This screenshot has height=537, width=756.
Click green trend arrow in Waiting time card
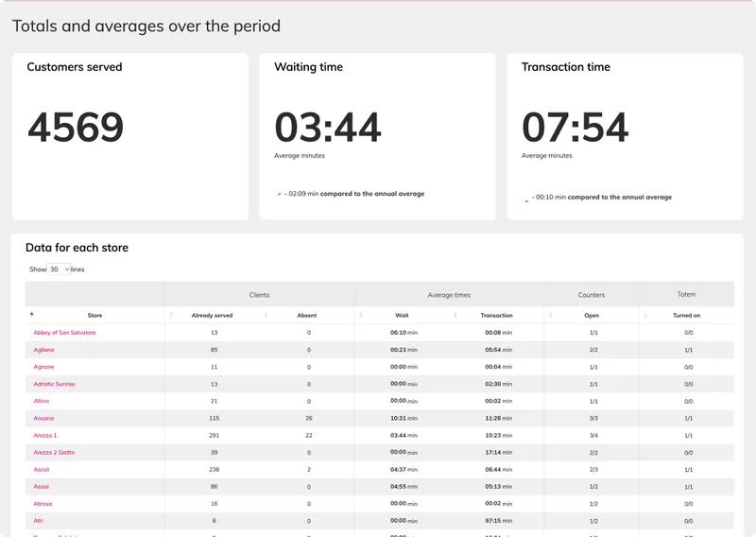(279, 194)
